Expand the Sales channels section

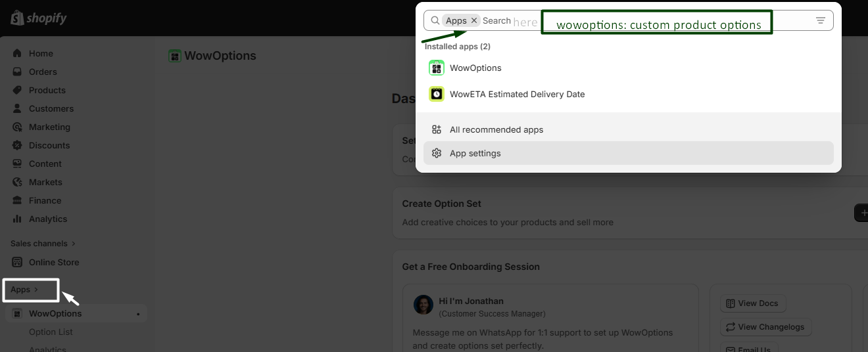43,244
